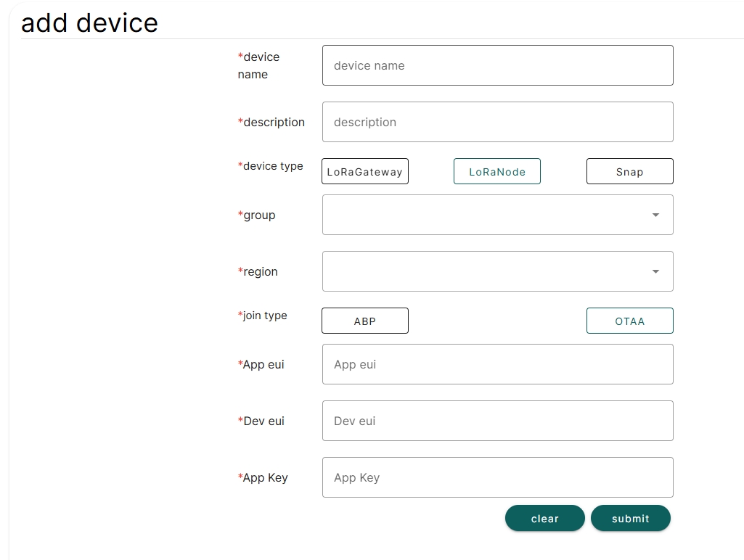Open the group dropdown list
The image size is (744, 560).
[x=486, y=215]
